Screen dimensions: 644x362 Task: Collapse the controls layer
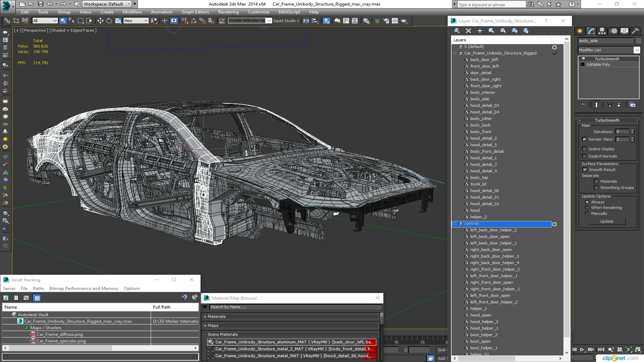coord(455,224)
